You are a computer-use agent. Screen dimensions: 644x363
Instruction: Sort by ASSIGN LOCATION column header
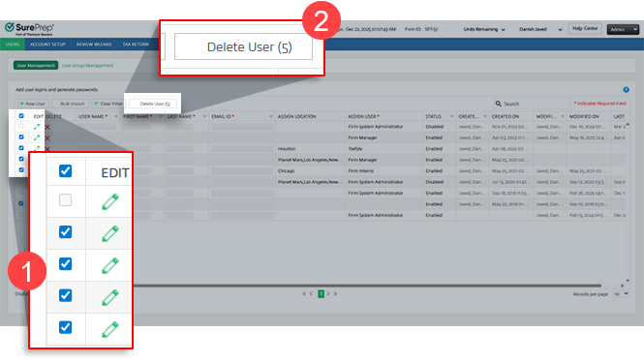click(296, 116)
